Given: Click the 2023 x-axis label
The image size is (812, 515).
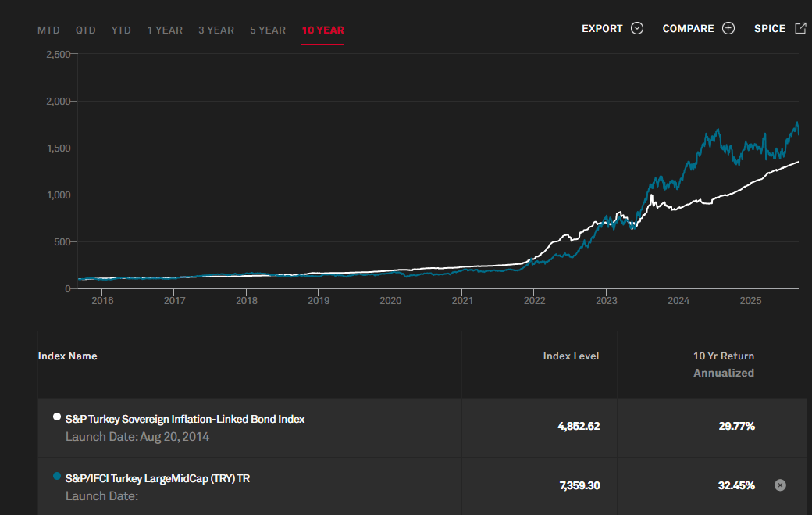Looking at the screenshot, I should 607,301.
